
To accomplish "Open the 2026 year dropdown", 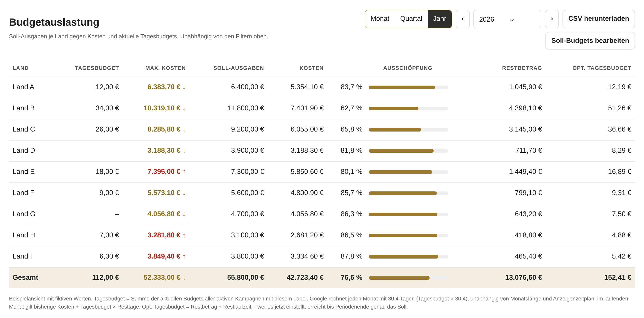I will (507, 19).
